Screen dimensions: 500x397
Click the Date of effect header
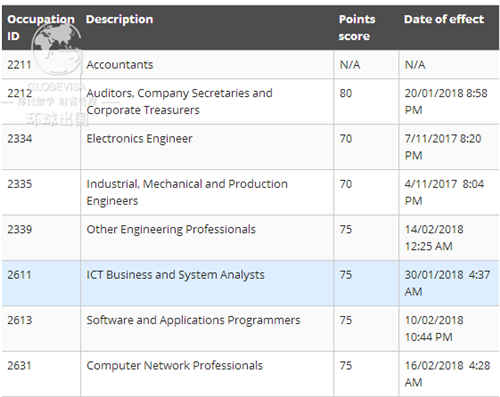pos(444,19)
